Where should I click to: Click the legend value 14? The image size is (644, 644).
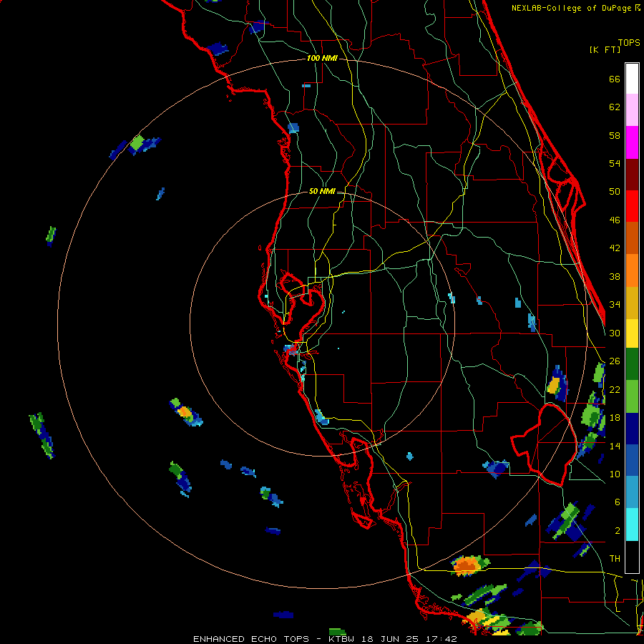[615, 446]
